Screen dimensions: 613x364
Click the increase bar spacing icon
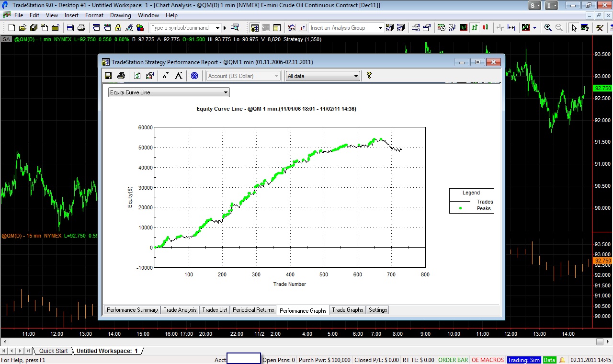511,28
